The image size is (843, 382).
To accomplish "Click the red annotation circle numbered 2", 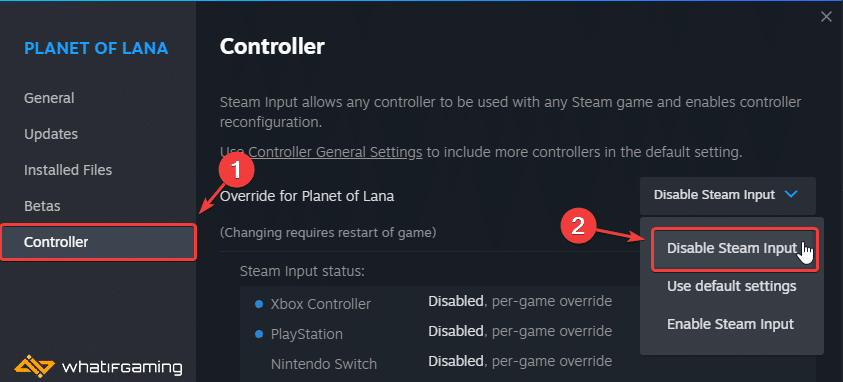I will pyautogui.click(x=577, y=225).
